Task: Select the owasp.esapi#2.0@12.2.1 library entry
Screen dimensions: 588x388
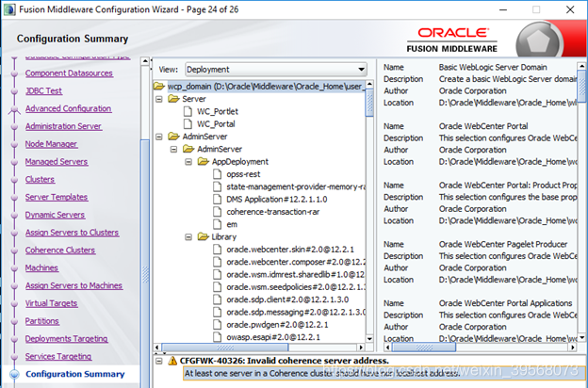Action: coord(273,337)
